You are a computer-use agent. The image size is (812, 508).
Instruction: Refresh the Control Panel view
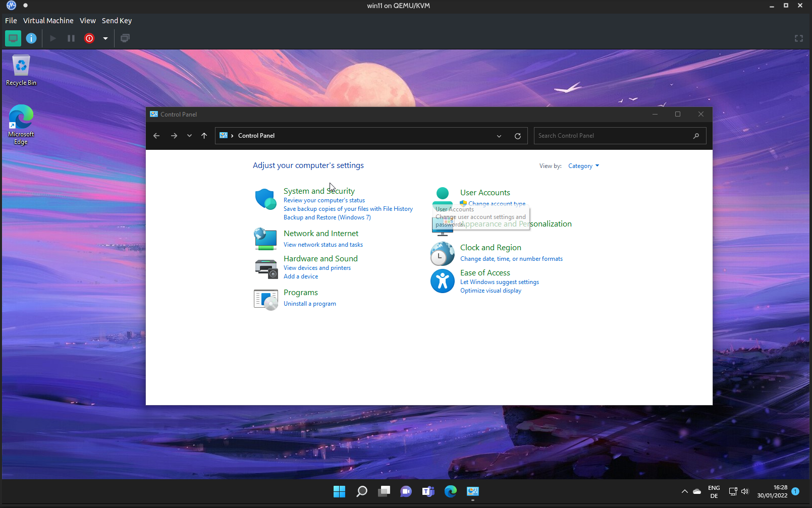pos(517,136)
